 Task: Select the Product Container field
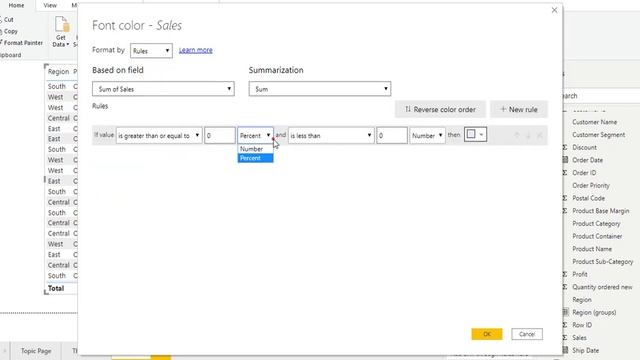597,236
